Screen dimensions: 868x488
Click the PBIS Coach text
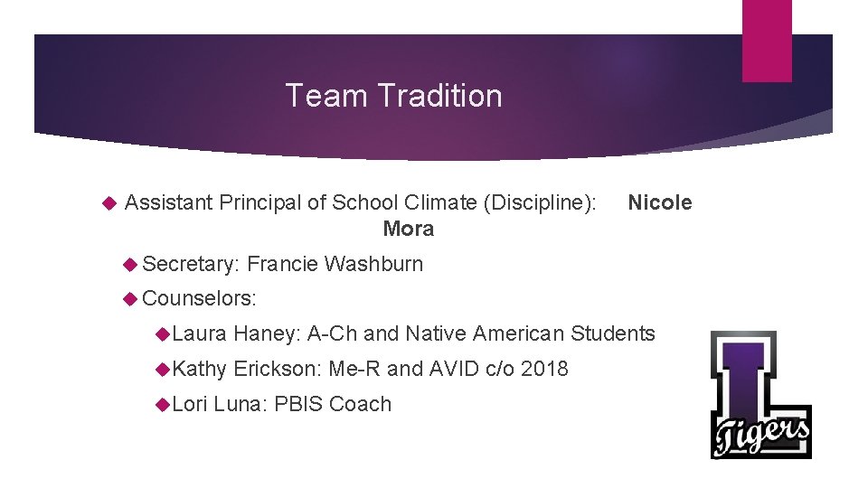point(333,404)
